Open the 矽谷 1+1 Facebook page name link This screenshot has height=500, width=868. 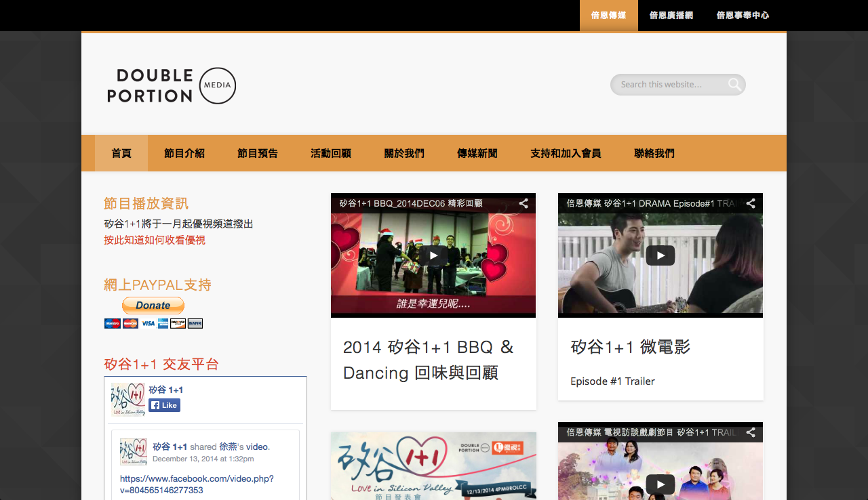pyautogui.click(x=166, y=390)
